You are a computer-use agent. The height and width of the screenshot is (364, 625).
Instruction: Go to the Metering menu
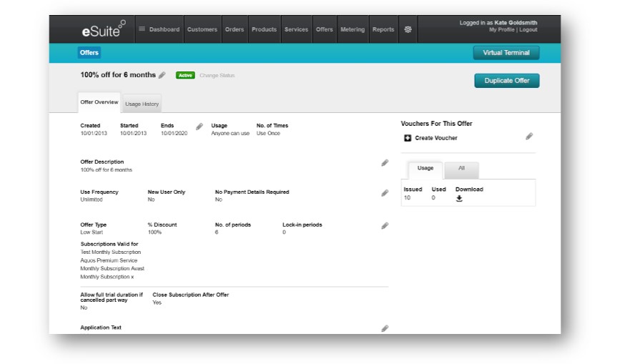tap(352, 29)
